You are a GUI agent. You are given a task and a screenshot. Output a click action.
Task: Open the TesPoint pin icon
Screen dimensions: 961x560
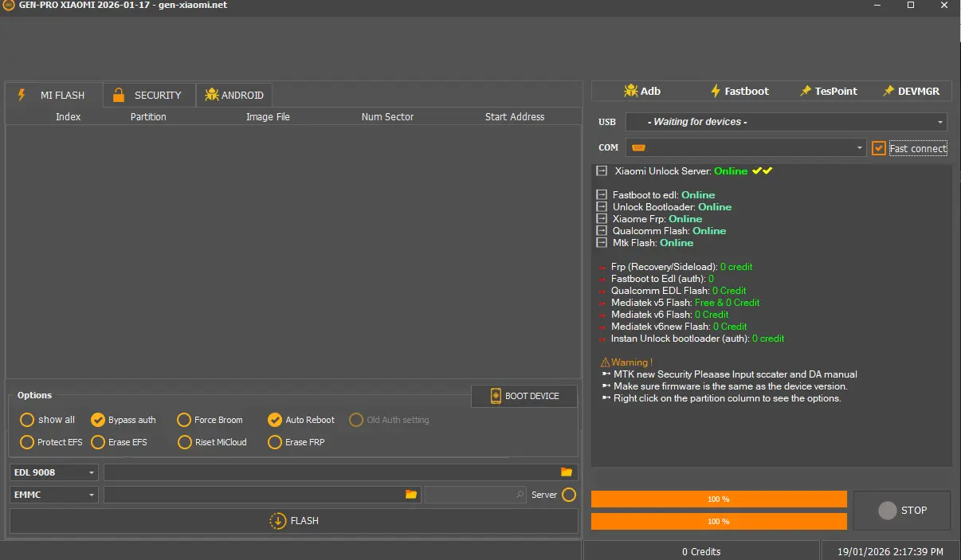pos(806,91)
